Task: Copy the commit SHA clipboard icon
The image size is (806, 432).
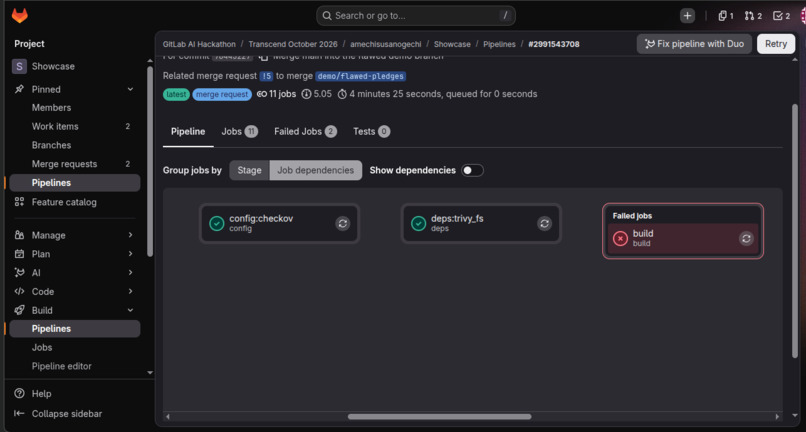Action: (263, 57)
